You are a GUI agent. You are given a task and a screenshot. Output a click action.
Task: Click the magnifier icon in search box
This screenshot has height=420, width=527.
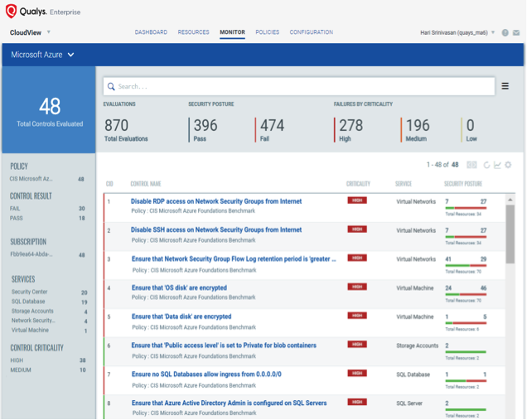pos(111,86)
